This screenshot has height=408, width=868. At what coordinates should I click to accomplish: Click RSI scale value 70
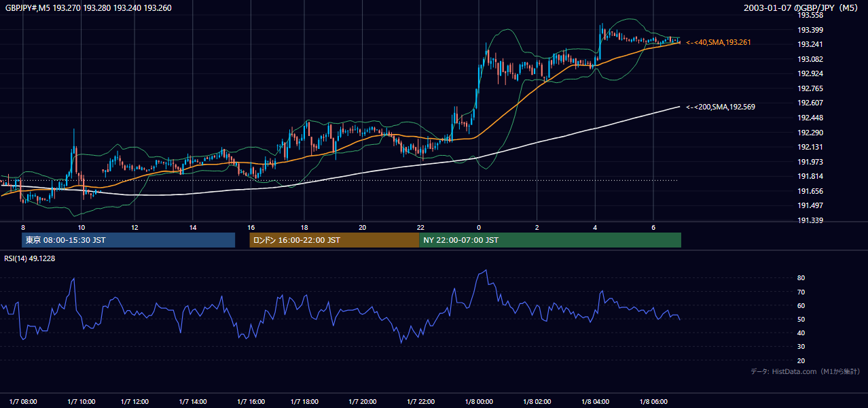(801, 292)
